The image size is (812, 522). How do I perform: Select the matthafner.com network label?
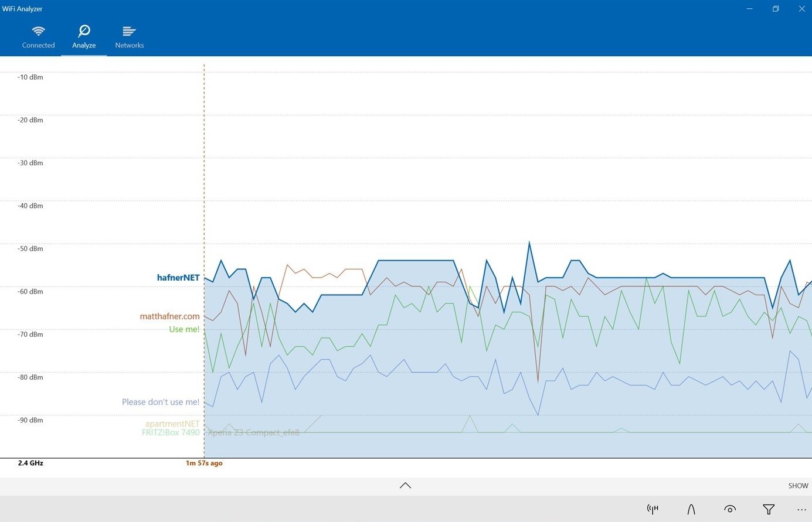point(169,316)
